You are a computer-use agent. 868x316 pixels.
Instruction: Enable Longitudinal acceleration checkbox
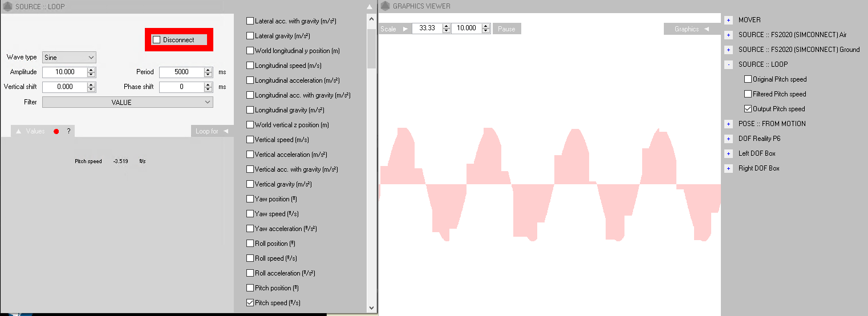coord(250,80)
